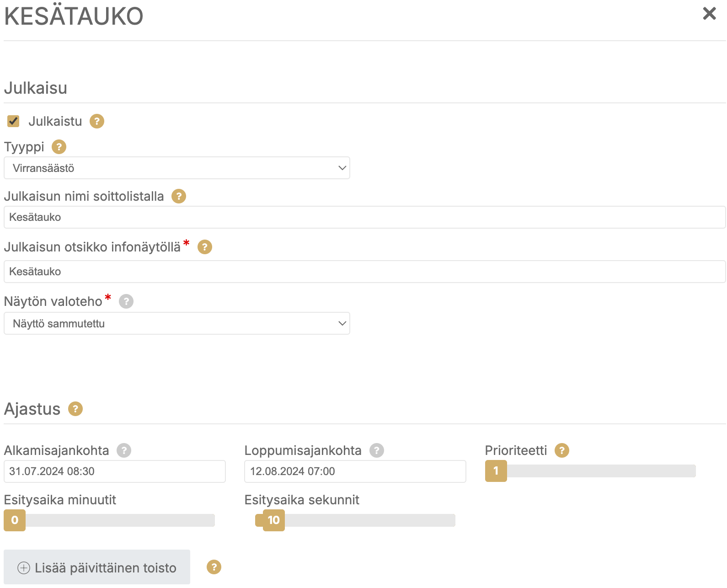The width and height of the screenshot is (727, 588).
Task: Close the Kesätauko dialog
Action: pyautogui.click(x=709, y=14)
